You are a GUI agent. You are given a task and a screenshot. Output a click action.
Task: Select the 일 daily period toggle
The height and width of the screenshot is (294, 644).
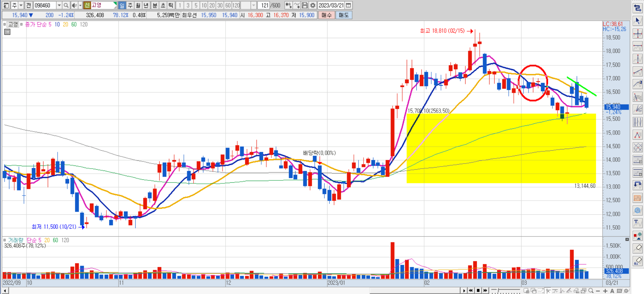[x=122, y=5]
